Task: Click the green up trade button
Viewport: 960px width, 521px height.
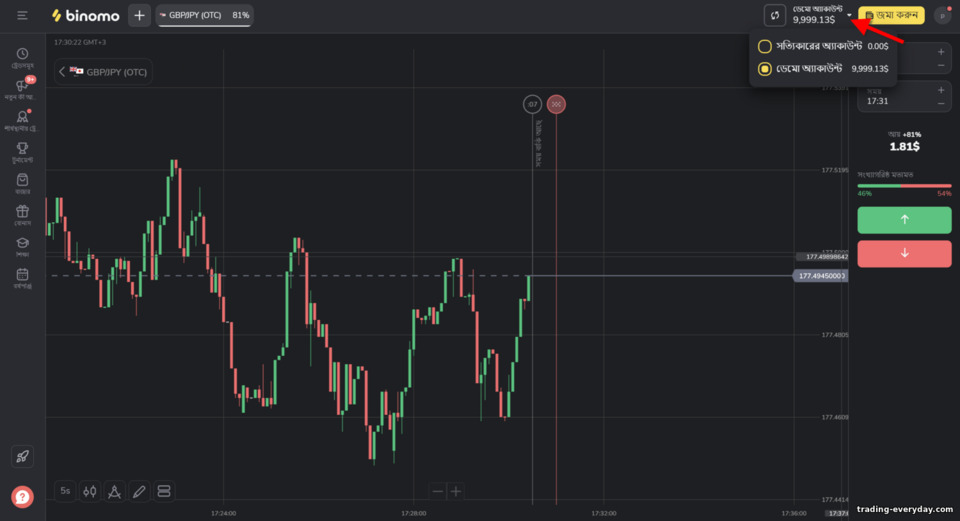Action: pyautogui.click(x=904, y=220)
